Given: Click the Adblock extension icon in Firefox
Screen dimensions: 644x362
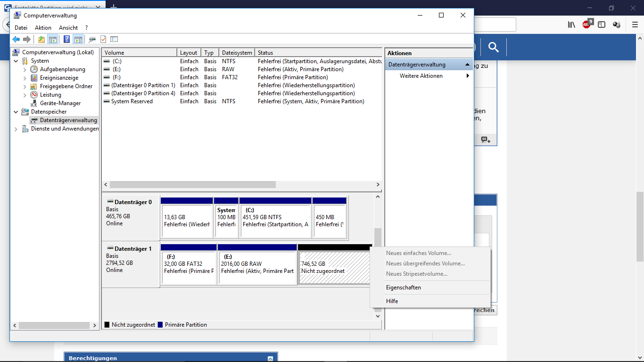Looking at the screenshot, I should point(587,25).
